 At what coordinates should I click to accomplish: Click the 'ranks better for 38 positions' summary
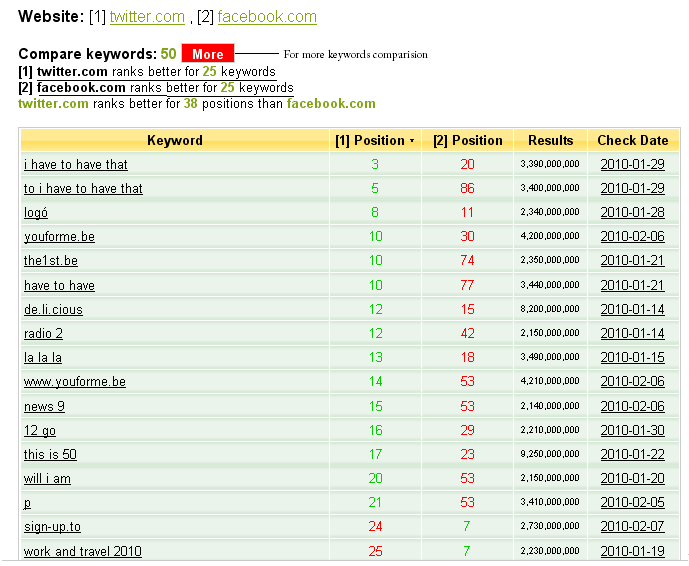point(197,104)
